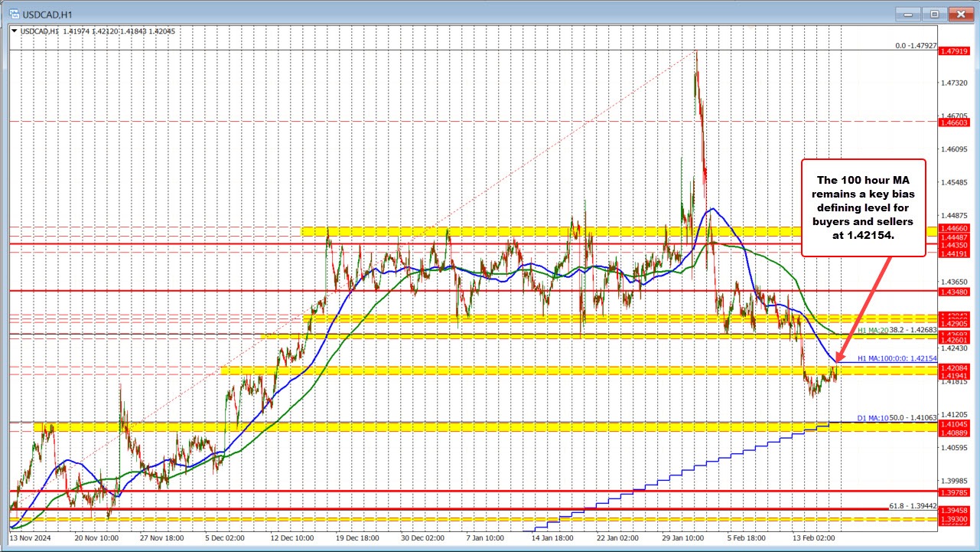Image resolution: width=980 pixels, height=552 pixels.
Task: Select the 1.40889 red price label
Action: point(954,432)
